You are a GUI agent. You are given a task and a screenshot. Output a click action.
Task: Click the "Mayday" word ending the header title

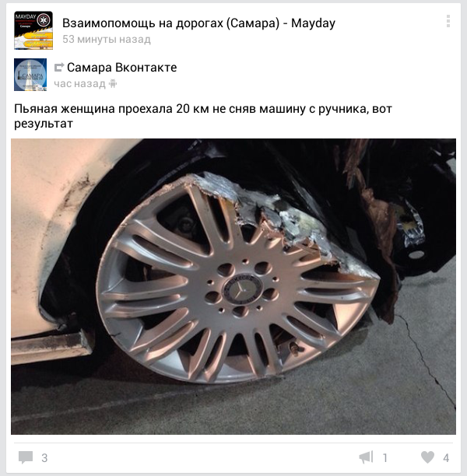tap(313, 23)
